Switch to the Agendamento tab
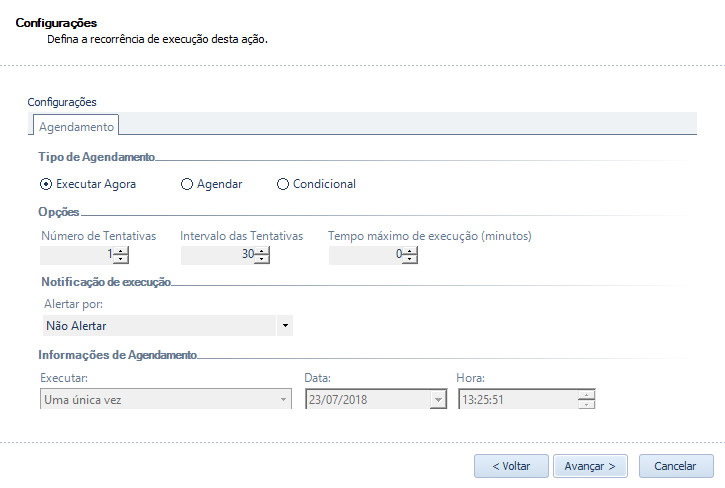This screenshot has height=488, width=725. tap(76, 127)
